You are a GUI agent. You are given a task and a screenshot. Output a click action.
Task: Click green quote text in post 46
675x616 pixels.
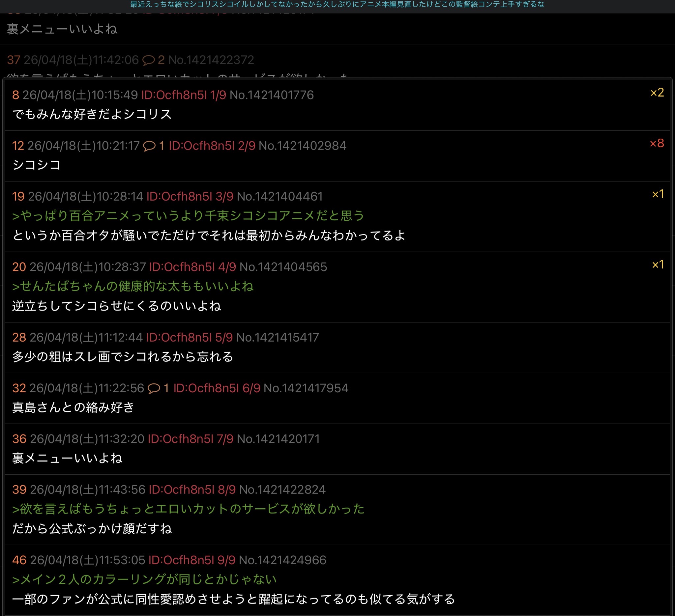click(144, 579)
